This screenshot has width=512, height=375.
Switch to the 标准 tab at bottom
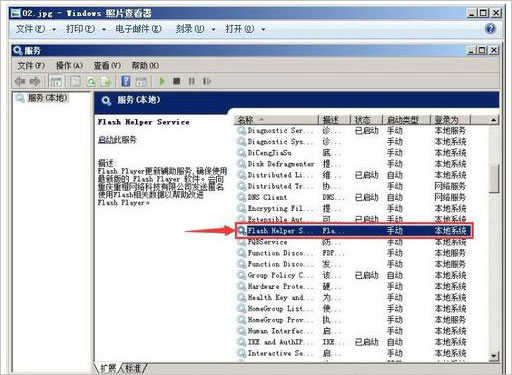tap(133, 368)
